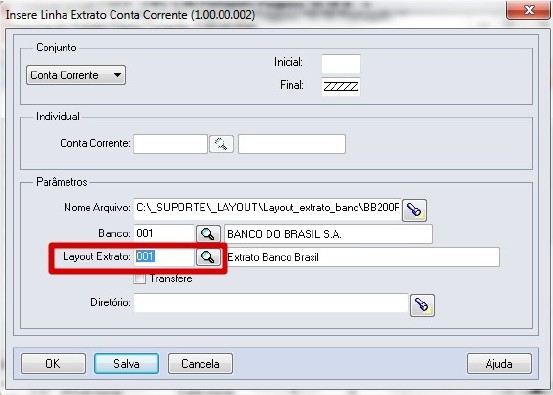Open the Conta Corrente lookup magnifier
The image size is (553, 395).
coord(221,144)
